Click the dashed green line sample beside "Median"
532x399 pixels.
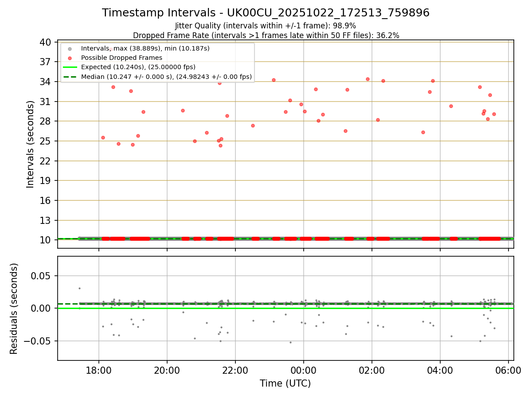70,77
